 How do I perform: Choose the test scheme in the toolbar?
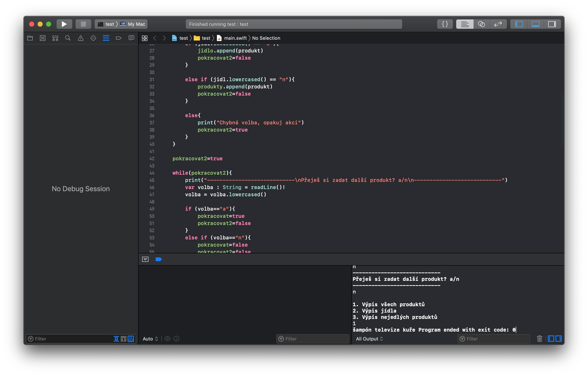[x=106, y=24]
